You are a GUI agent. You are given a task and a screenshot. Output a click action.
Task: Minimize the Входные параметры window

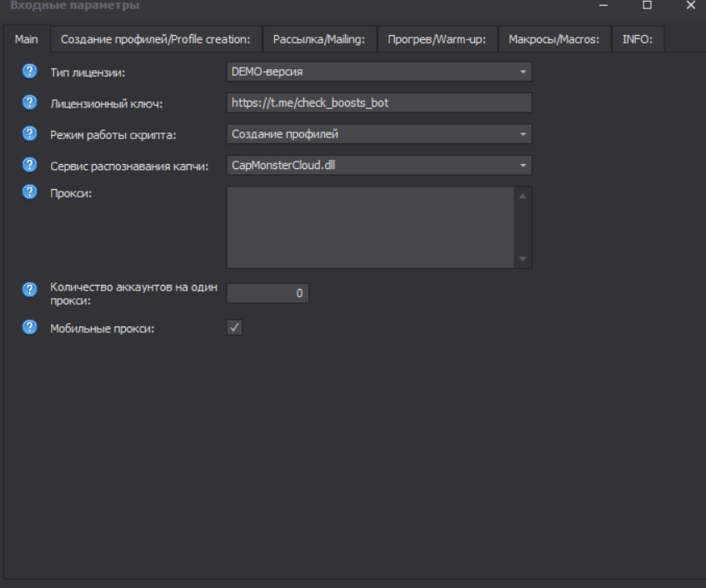pyautogui.click(x=603, y=5)
